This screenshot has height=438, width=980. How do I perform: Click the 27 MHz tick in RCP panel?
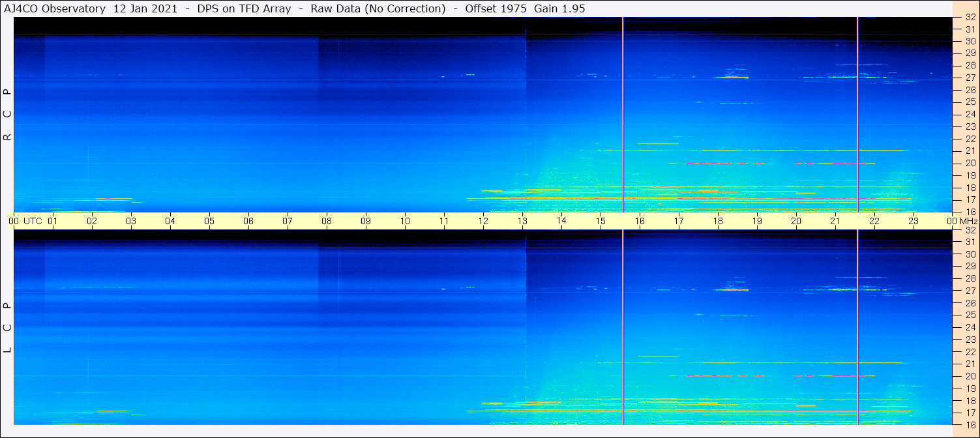[970, 78]
